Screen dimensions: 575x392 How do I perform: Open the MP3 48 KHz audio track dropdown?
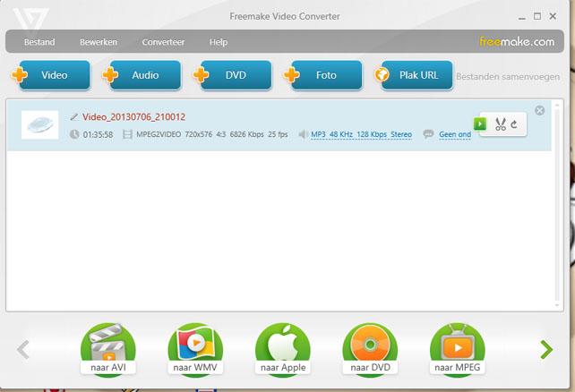(x=361, y=134)
